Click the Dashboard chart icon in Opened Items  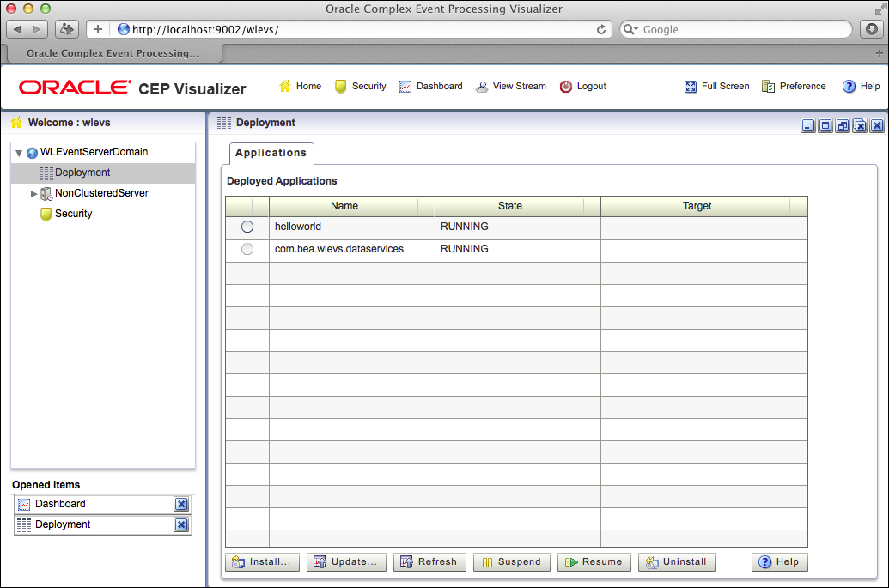click(24, 504)
